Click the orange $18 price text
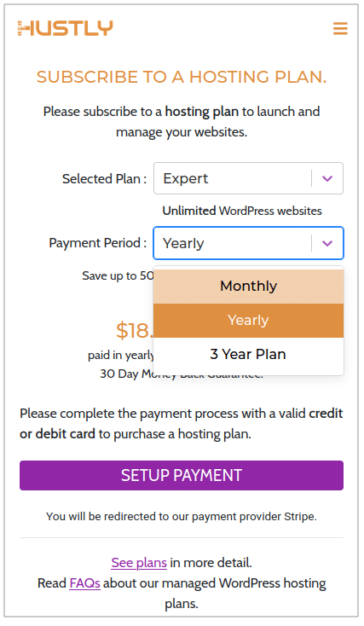The image size is (364, 626). pos(135,331)
